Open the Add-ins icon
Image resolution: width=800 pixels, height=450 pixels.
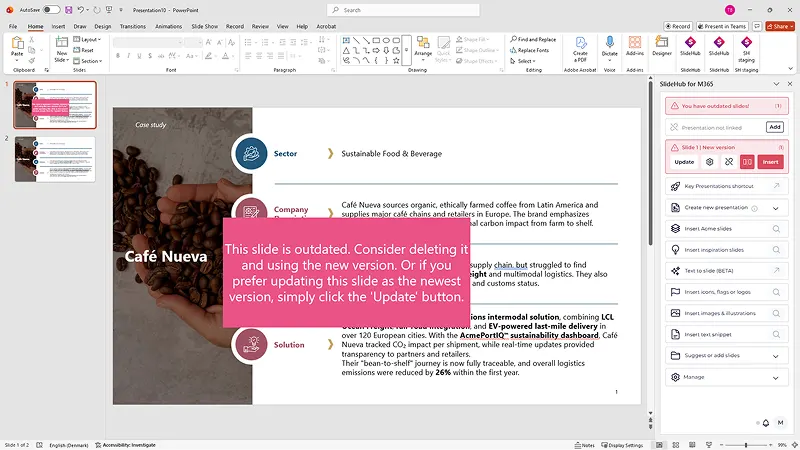[x=635, y=43]
